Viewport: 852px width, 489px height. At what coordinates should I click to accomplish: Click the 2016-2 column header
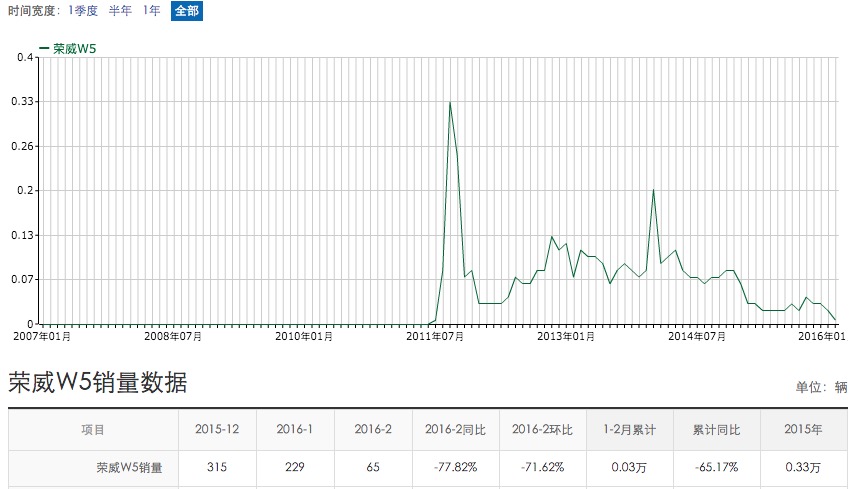[373, 429]
